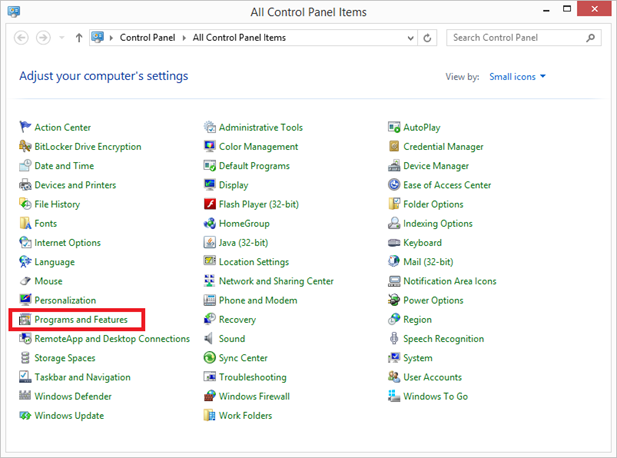
Task: Open the Windows Defender icon
Action: pyautogui.click(x=25, y=396)
